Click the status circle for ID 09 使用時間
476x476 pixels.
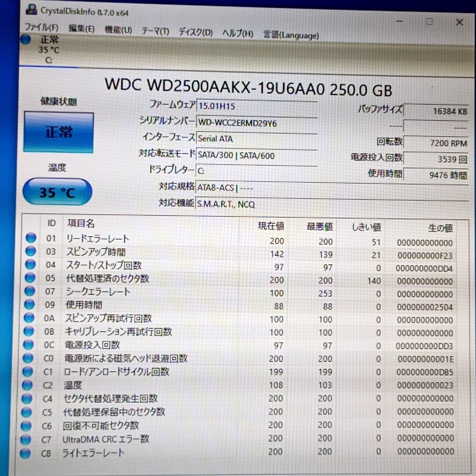click(x=30, y=304)
